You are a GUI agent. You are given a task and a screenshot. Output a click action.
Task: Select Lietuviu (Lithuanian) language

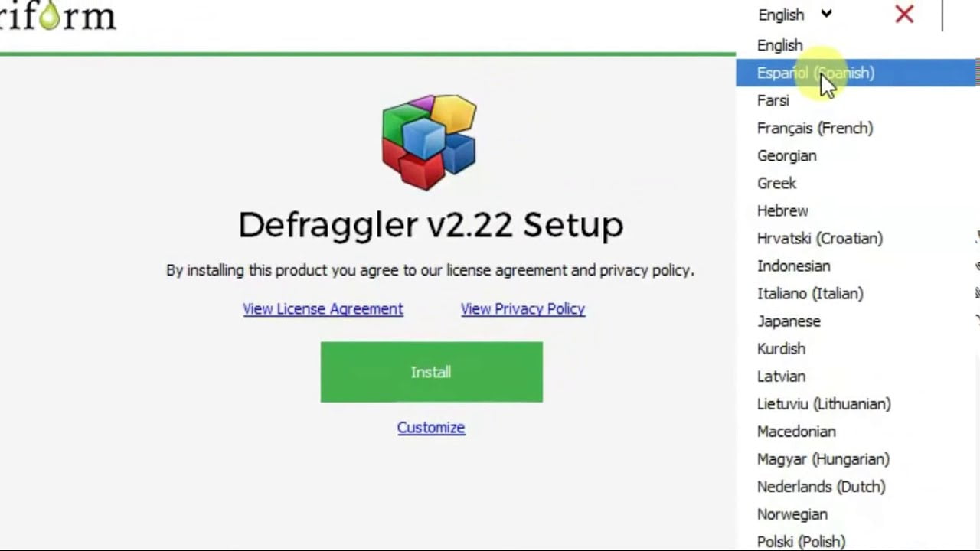(857, 403)
